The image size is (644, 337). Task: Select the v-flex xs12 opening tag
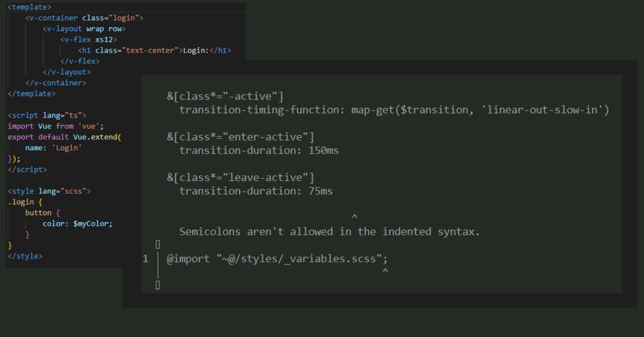point(89,39)
